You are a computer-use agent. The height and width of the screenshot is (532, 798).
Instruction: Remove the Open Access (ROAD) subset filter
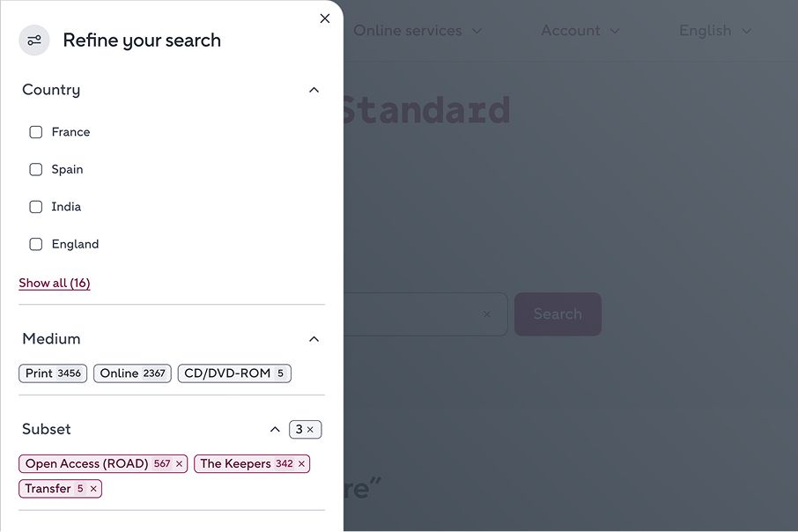point(179,463)
